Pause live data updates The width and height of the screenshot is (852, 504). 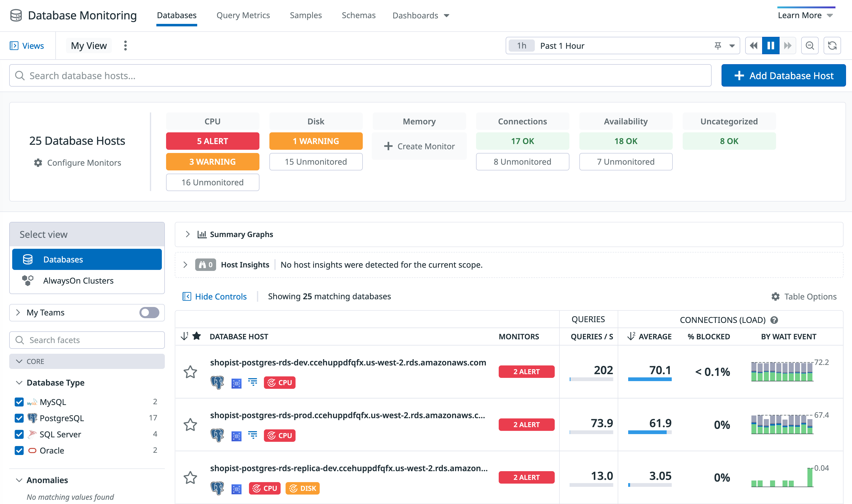[770, 46]
